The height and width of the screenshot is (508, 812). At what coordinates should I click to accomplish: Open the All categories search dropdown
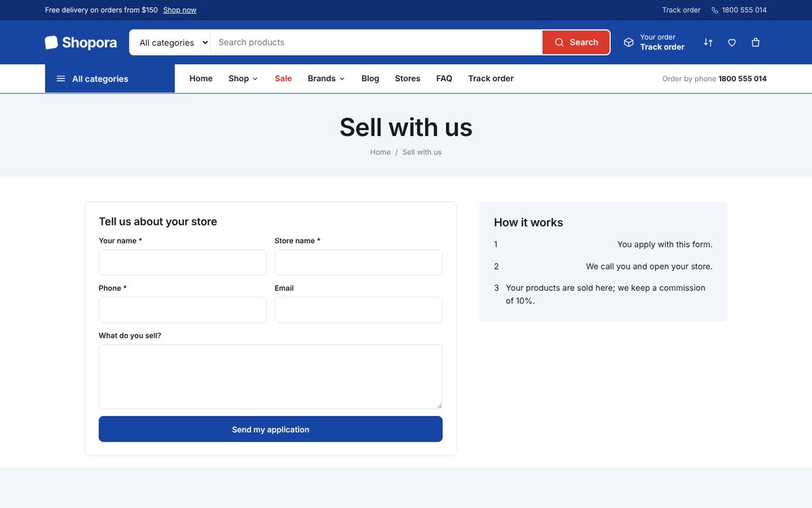(170, 42)
